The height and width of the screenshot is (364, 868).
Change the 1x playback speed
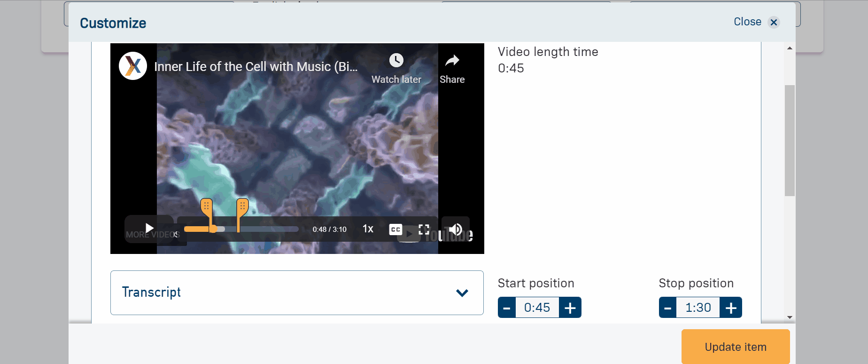[368, 229]
